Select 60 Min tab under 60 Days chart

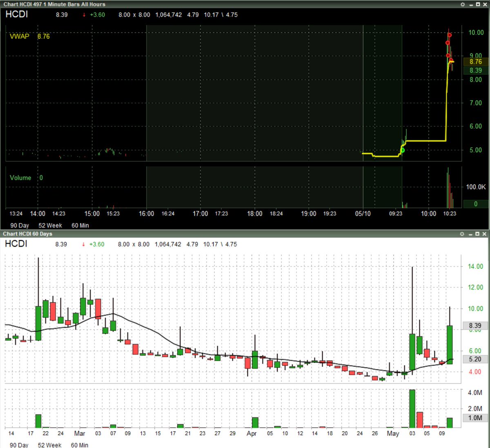pyautogui.click(x=80, y=445)
